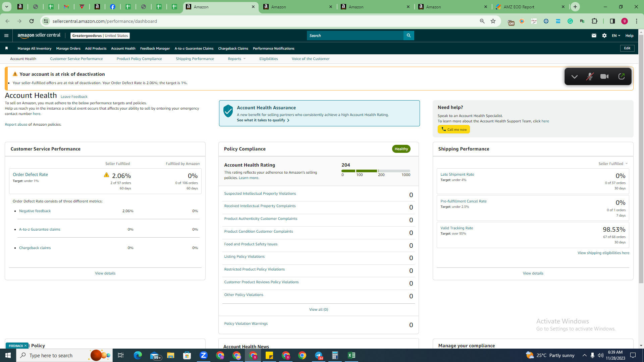Switch to the AMZ EOD Report browser tab
This screenshot has height=362, width=644.
(531, 7)
